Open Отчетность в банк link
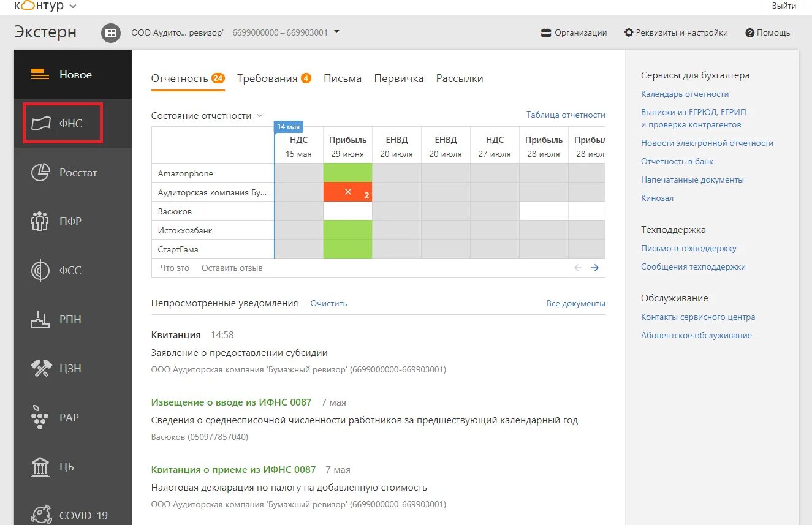812x525 pixels. pyautogui.click(x=677, y=161)
